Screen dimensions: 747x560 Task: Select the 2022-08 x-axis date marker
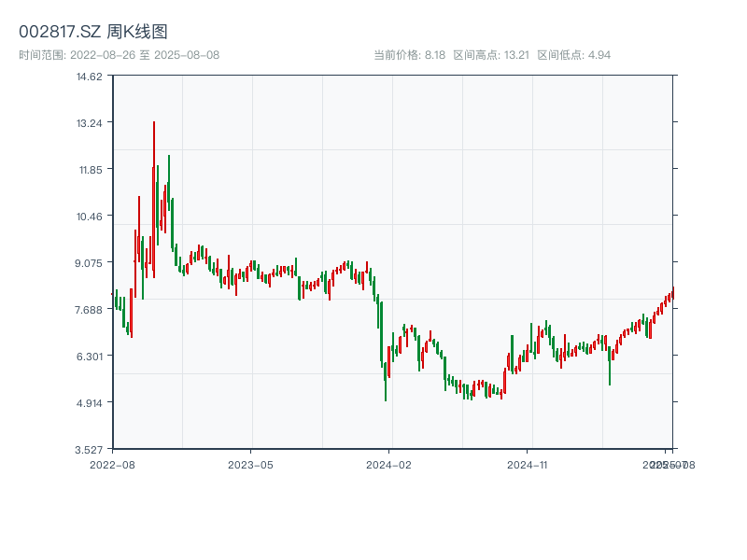coord(112,464)
